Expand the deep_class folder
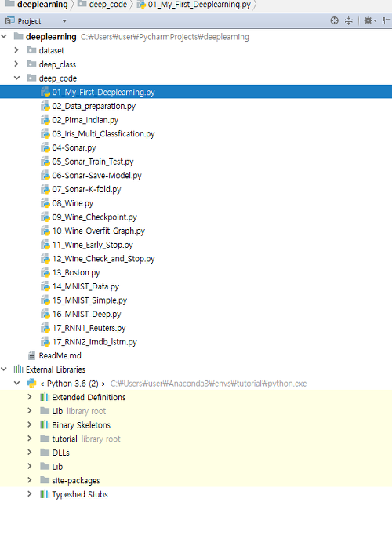The height and width of the screenshot is (535, 392). pos(16,64)
